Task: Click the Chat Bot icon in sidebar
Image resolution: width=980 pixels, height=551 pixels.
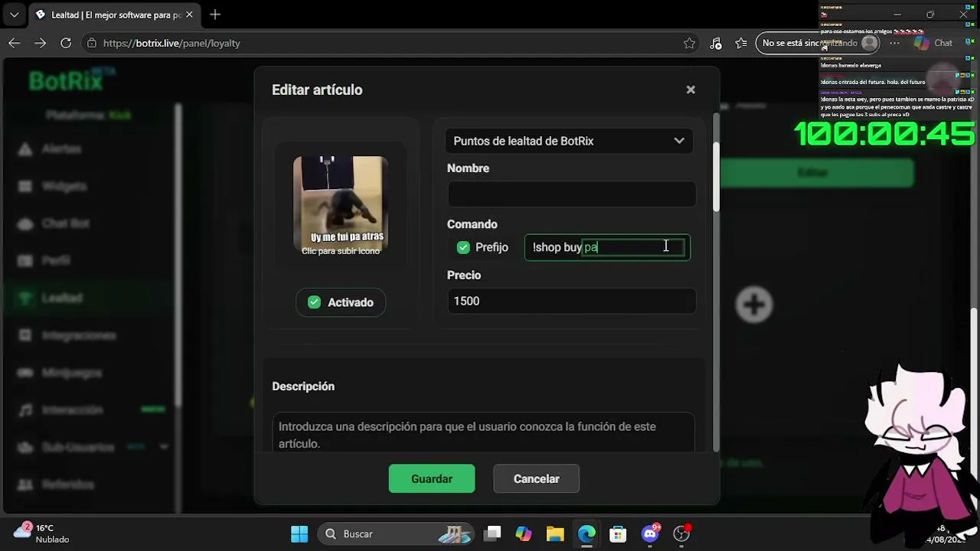Action: click(25, 223)
